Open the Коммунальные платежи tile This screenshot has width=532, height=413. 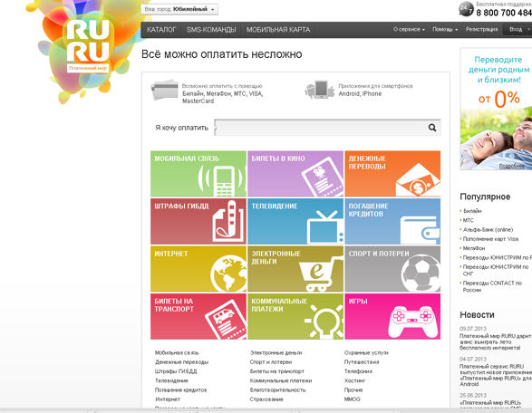pyautogui.click(x=295, y=316)
